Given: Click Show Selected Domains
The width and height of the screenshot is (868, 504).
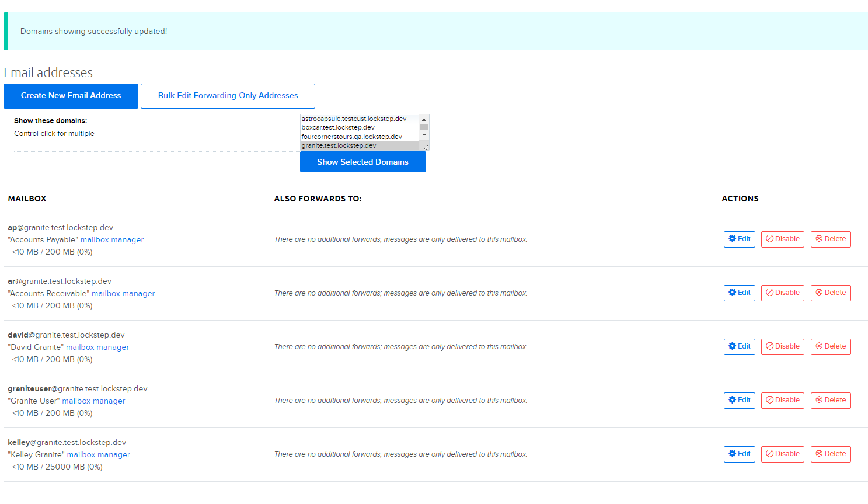Looking at the screenshot, I should (362, 162).
